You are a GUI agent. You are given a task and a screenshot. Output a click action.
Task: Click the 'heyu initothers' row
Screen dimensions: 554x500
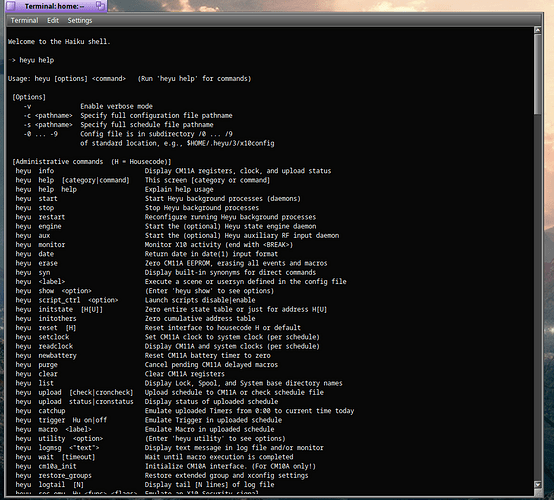(135, 319)
